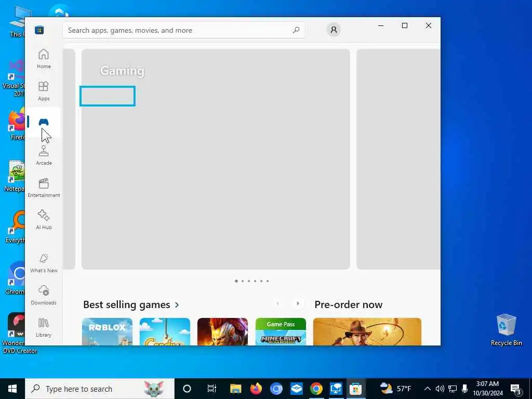Click the highlighted button under Gaming heading
This screenshot has height=399, width=532.
108,96
